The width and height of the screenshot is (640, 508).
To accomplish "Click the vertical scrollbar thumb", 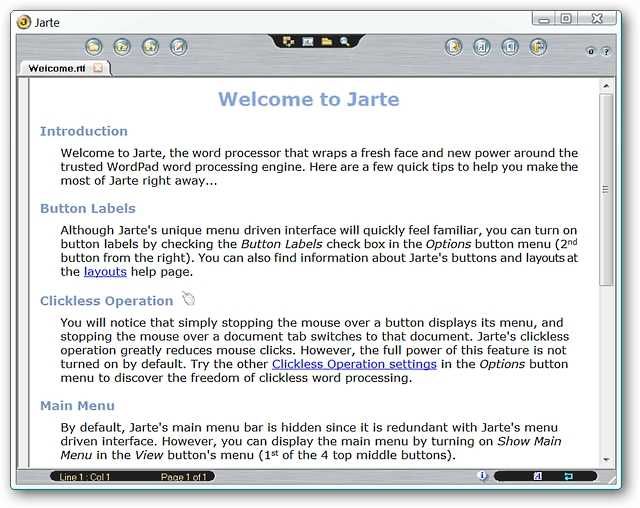I will [606, 190].
